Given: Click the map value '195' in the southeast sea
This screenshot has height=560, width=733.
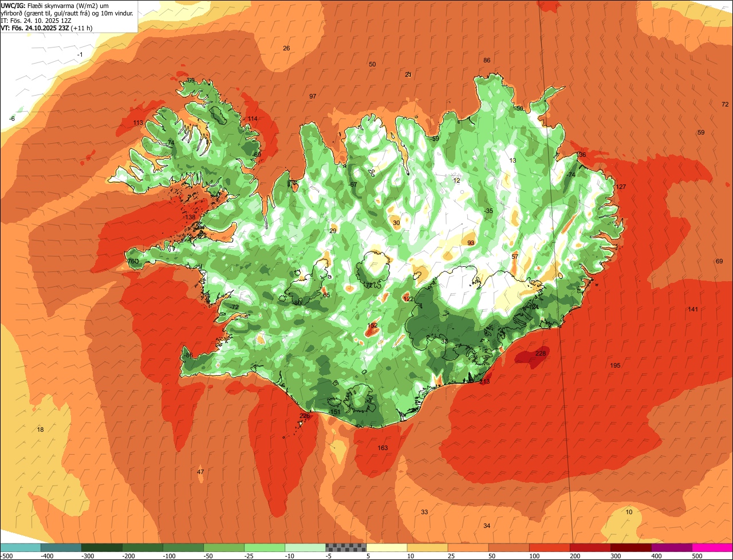Looking at the screenshot, I should point(615,365).
